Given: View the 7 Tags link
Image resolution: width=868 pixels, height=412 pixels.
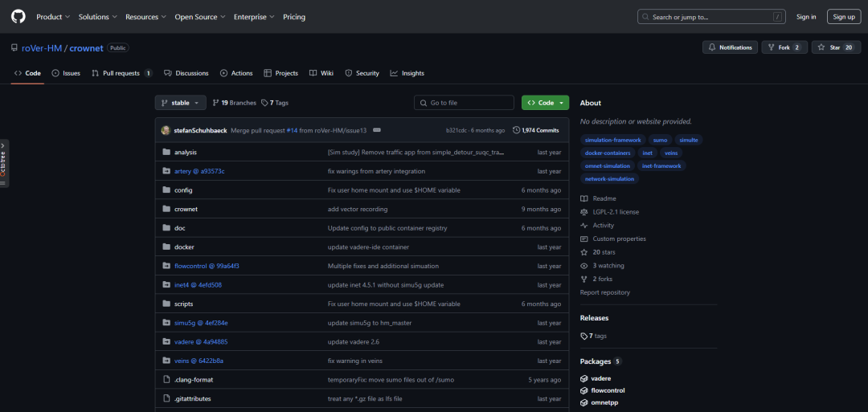Looking at the screenshot, I should click(275, 103).
